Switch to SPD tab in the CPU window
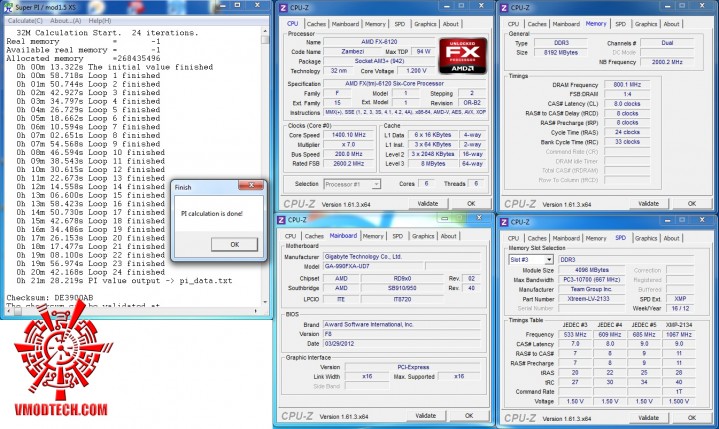The width and height of the screenshot is (719, 429). point(400,24)
